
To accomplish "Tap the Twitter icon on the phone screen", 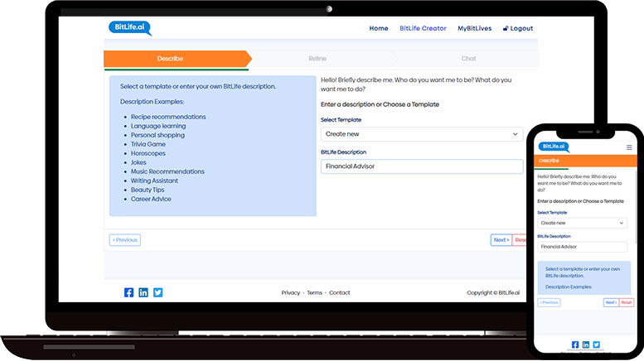I will [x=597, y=344].
